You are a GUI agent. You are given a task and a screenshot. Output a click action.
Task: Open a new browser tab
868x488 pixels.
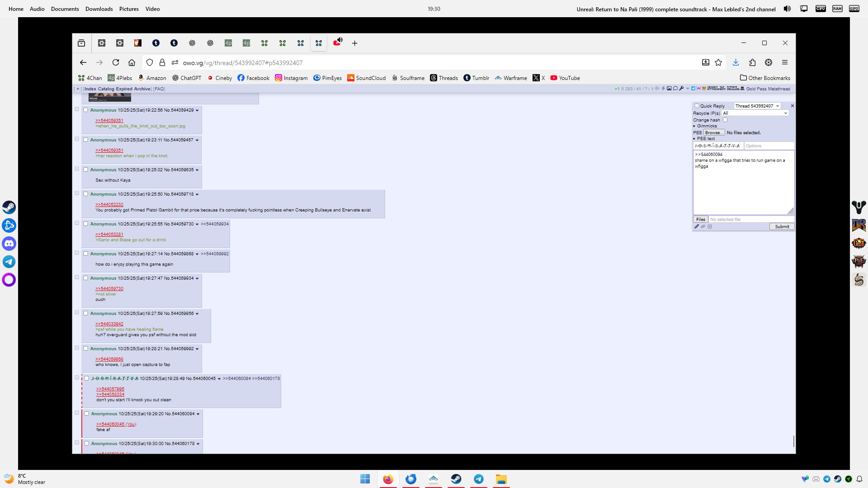coord(355,43)
